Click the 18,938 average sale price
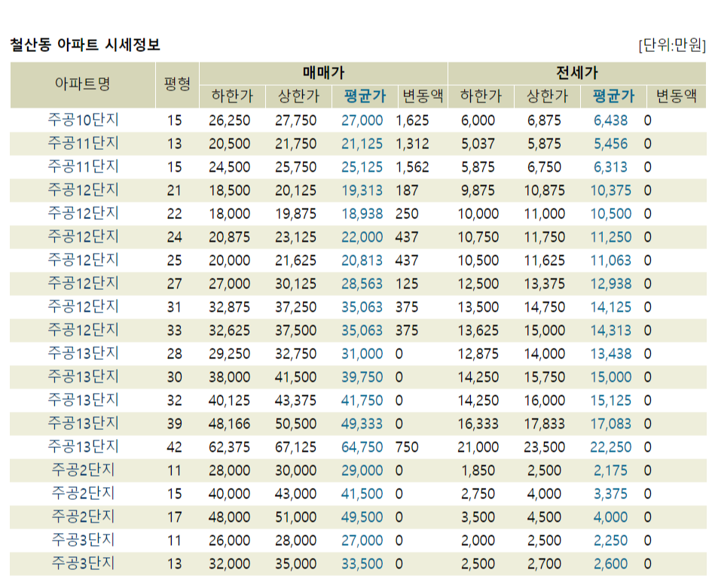The image size is (712, 588). click(362, 214)
